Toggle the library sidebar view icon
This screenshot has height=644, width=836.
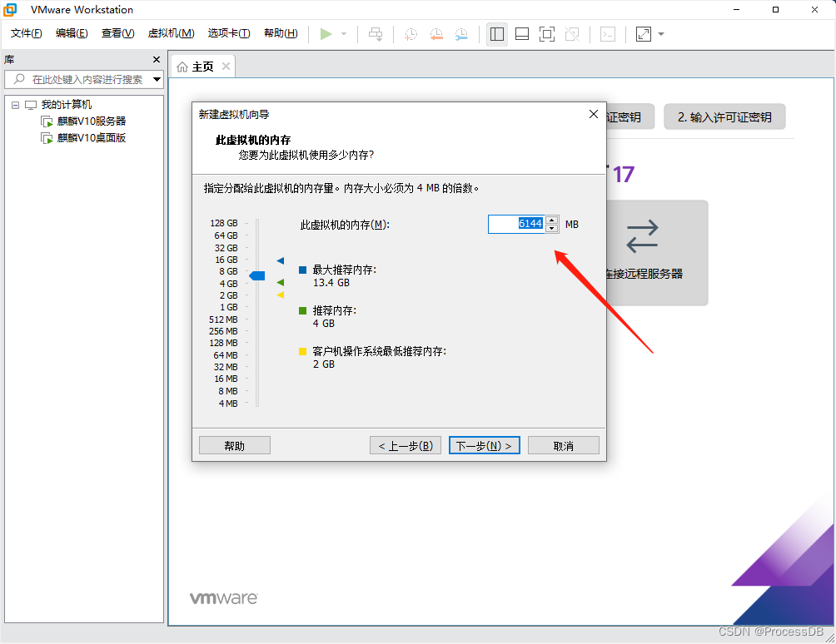[x=497, y=34]
